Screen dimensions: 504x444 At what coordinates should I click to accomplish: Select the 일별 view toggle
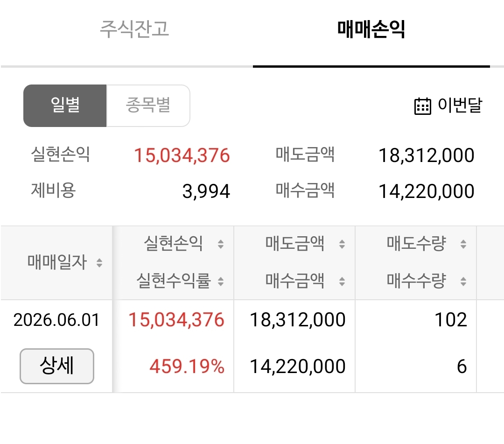[x=65, y=106]
